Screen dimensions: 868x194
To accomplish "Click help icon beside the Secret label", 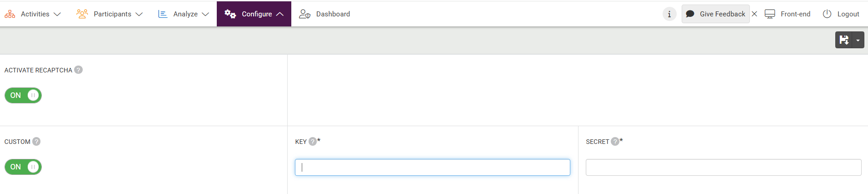I will pyautogui.click(x=615, y=141).
